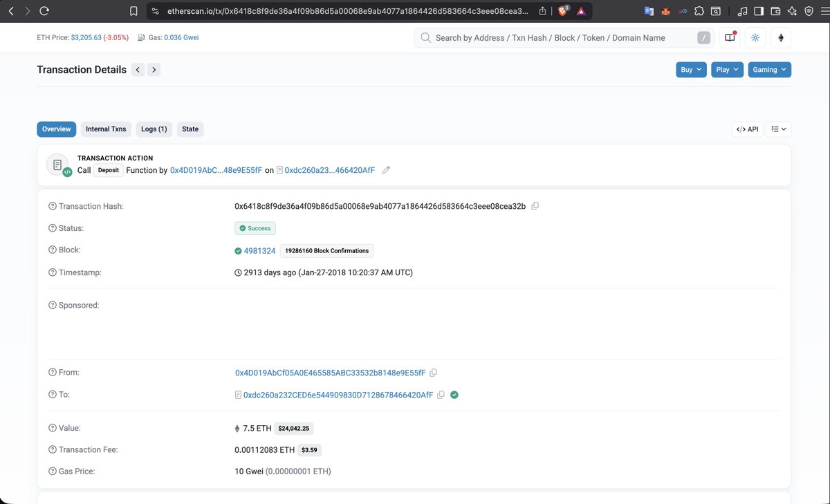Go forward using browser forward arrow
830x504 pixels.
click(27, 11)
